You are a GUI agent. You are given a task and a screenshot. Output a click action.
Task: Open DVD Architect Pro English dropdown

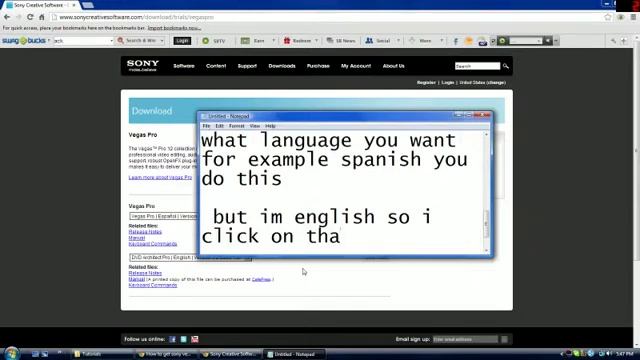(x=190, y=258)
